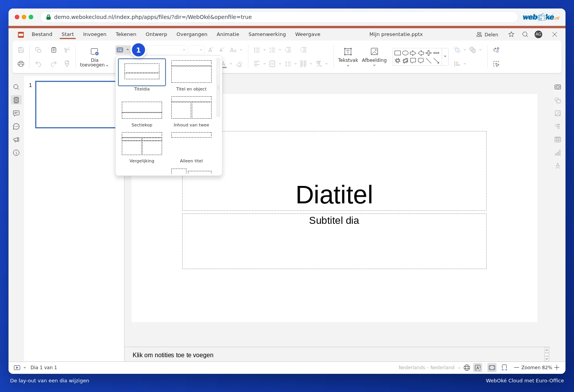Click the clear formatting eraser icon
The image size is (574, 392).
point(239,64)
